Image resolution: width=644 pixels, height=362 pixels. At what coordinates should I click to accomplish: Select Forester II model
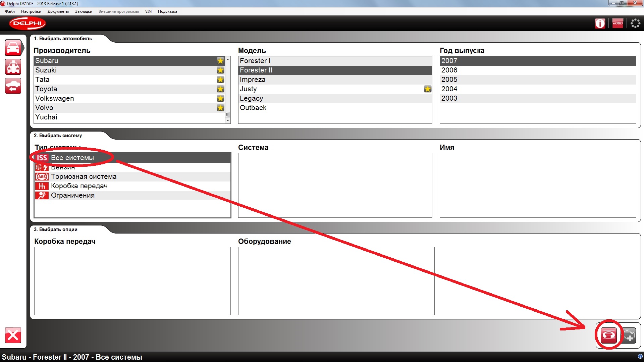pyautogui.click(x=335, y=70)
